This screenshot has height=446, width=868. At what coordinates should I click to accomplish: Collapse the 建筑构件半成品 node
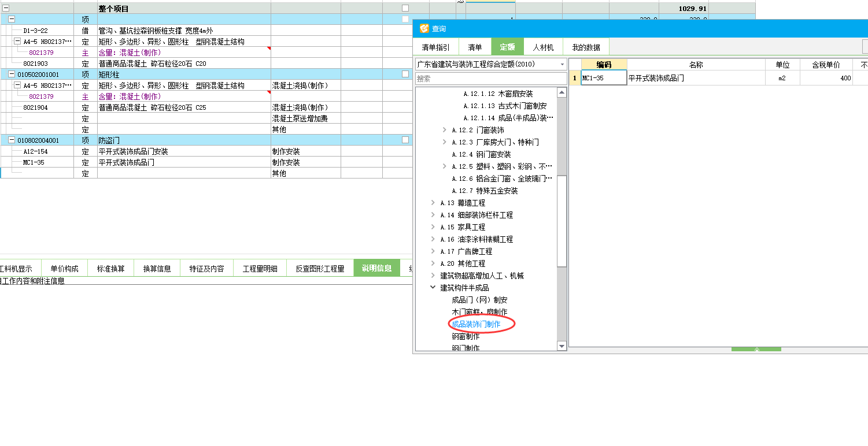click(433, 287)
